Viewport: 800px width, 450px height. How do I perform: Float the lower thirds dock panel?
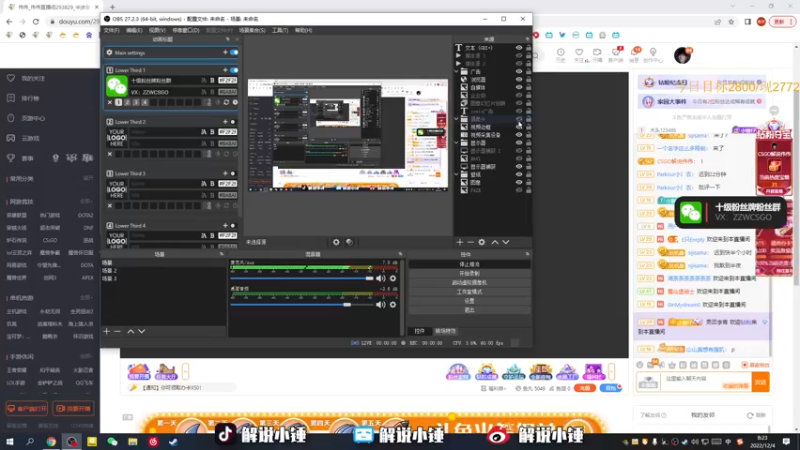[228, 39]
